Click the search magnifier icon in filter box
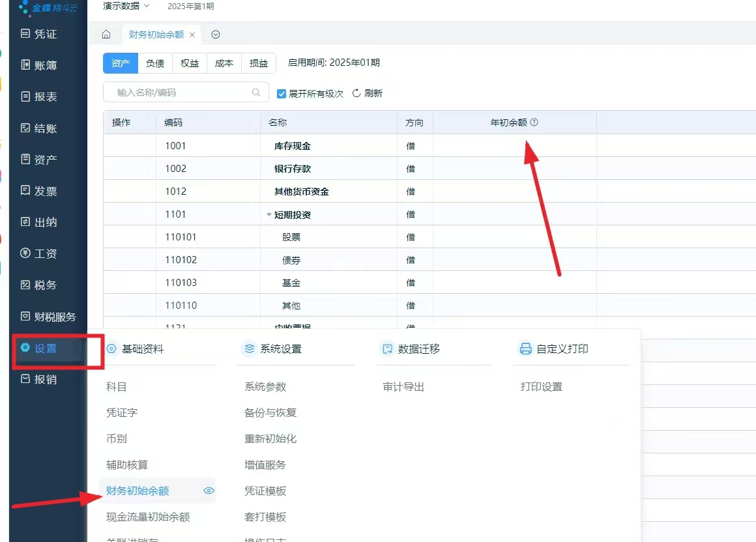The height and width of the screenshot is (542, 756). [256, 93]
